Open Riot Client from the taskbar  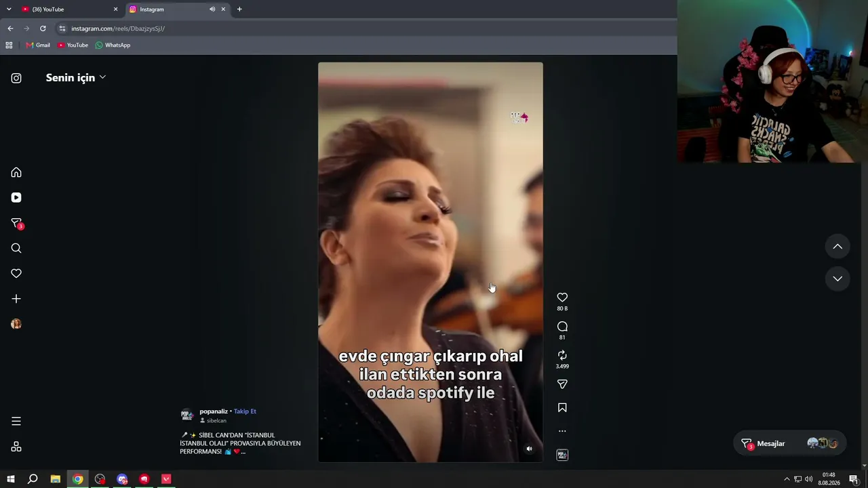pyautogui.click(x=144, y=479)
